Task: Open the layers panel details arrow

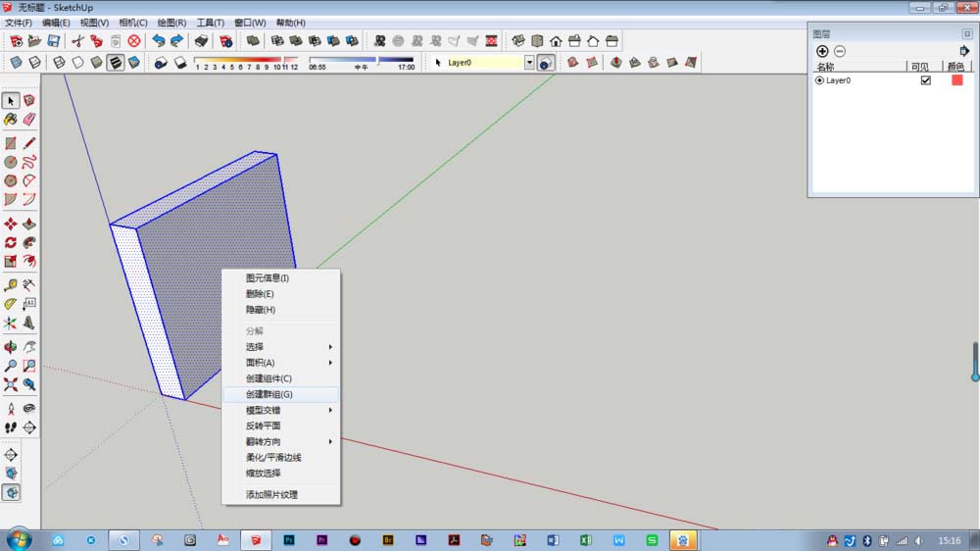Action: 963,51
